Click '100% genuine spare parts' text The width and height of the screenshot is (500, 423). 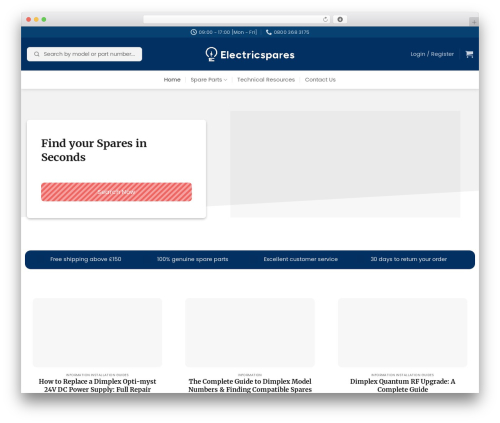coord(193,259)
